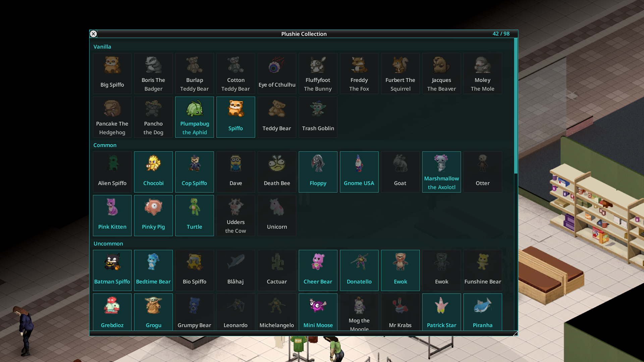This screenshot has height=362, width=644.
Task: Choose Furbert The Squirrel plushie
Action: pyautogui.click(x=400, y=73)
